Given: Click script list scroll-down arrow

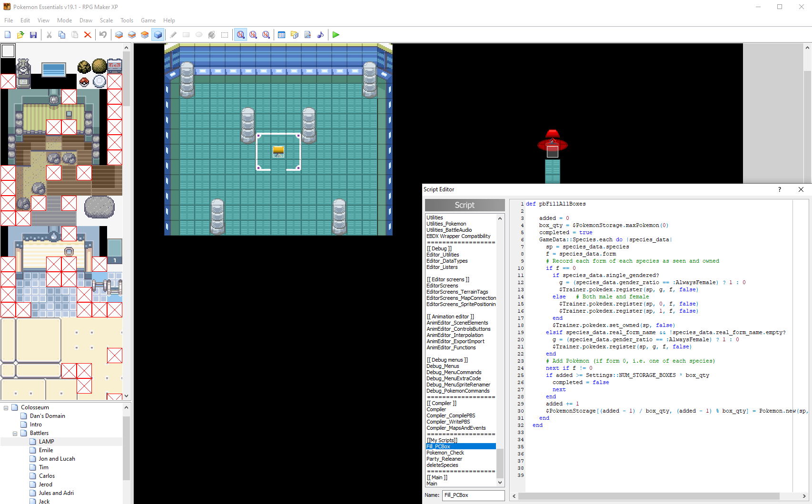Looking at the screenshot, I should coord(500,483).
